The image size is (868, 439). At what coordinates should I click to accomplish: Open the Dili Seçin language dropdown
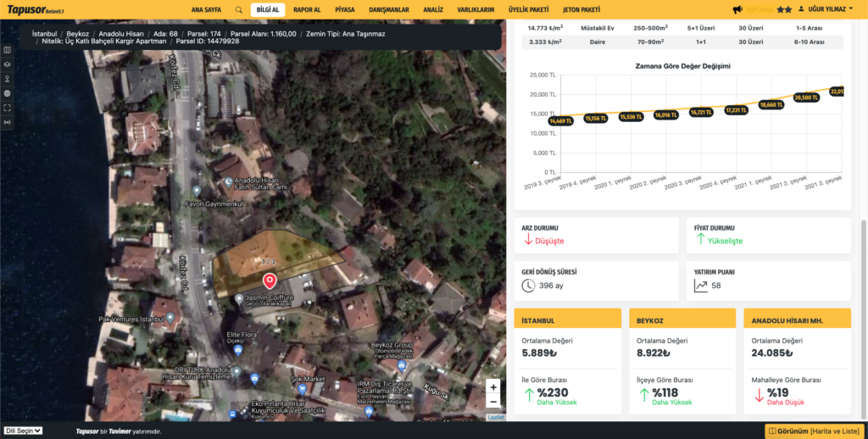(x=24, y=431)
